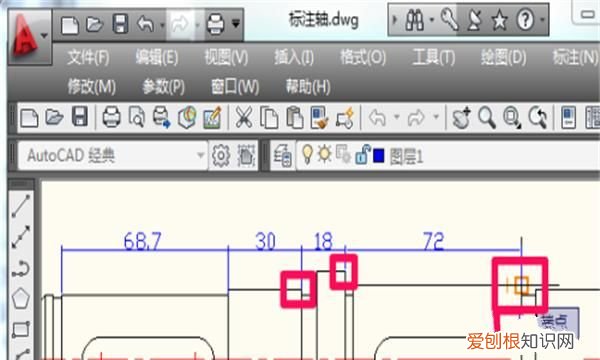The image size is (600, 360).
Task: Select the Line tool in draw toolbar
Action: (21, 206)
